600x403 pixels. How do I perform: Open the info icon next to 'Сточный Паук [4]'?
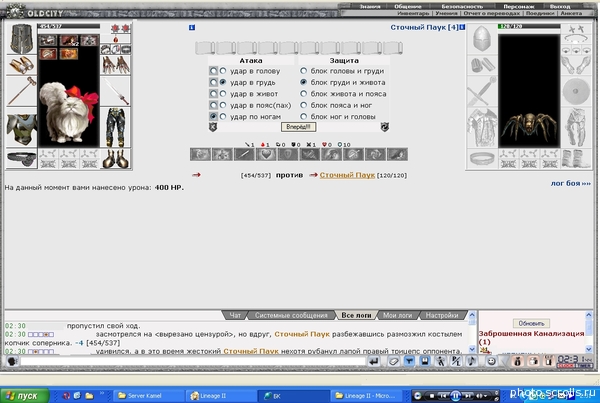pyautogui.click(x=462, y=27)
